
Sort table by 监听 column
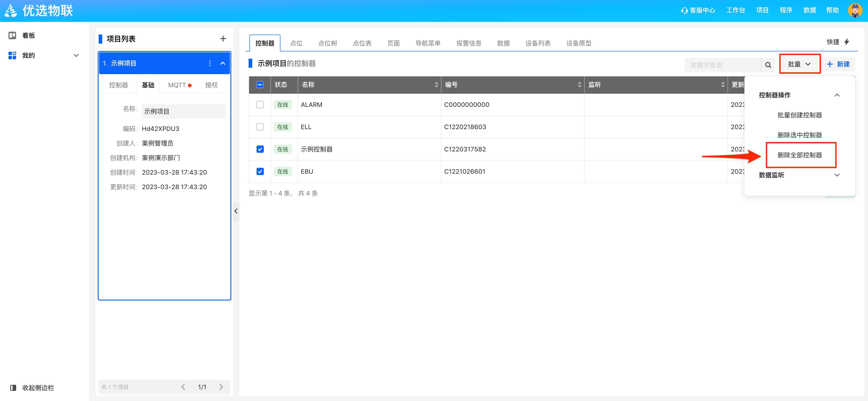722,85
